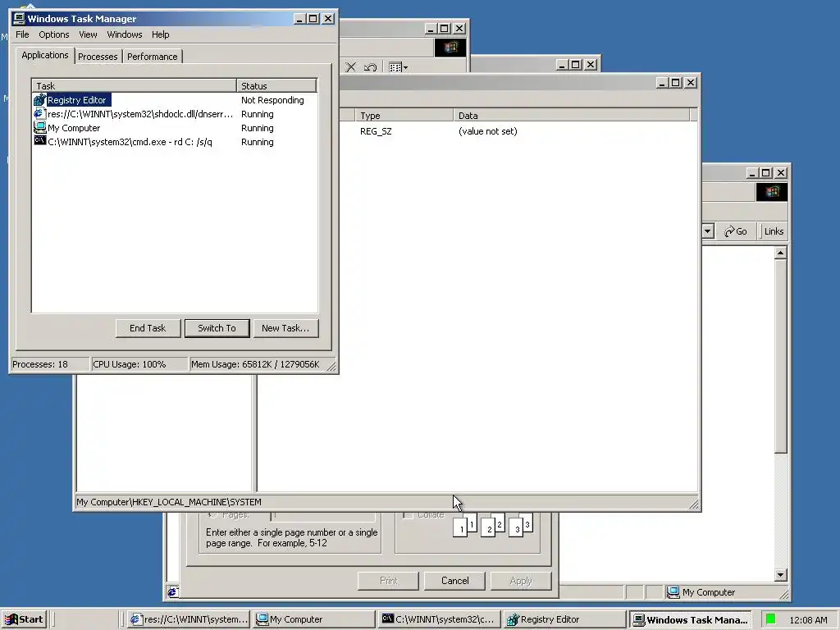
Task: Switch to the Applications tab
Action: coord(45,55)
